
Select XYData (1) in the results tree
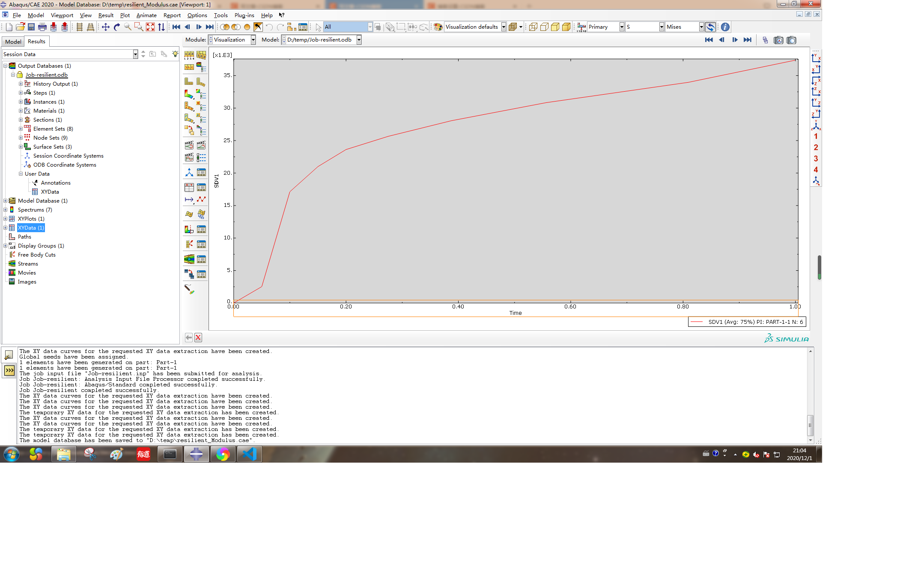(x=31, y=227)
